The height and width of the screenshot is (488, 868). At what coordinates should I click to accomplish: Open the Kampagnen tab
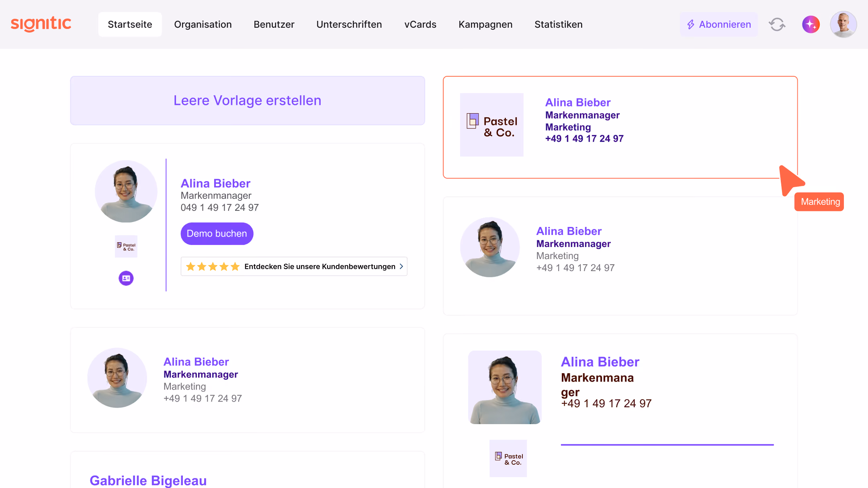click(485, 25)
